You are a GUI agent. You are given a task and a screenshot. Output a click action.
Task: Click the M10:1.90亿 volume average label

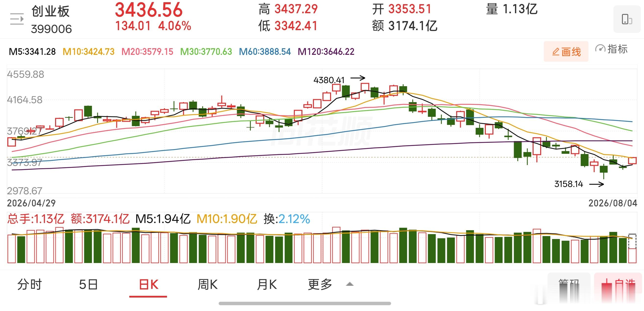pyautogui.click(x=227, y=219)
